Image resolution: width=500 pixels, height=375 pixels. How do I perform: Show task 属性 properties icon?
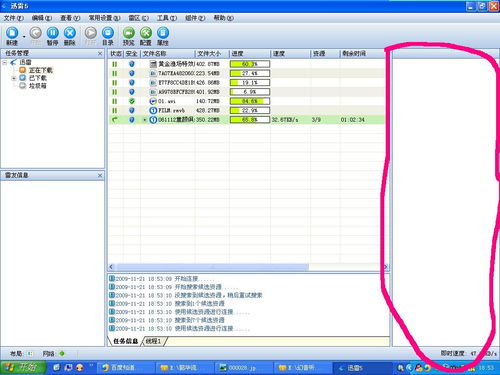pyautogui.click(x=163, y=36)
